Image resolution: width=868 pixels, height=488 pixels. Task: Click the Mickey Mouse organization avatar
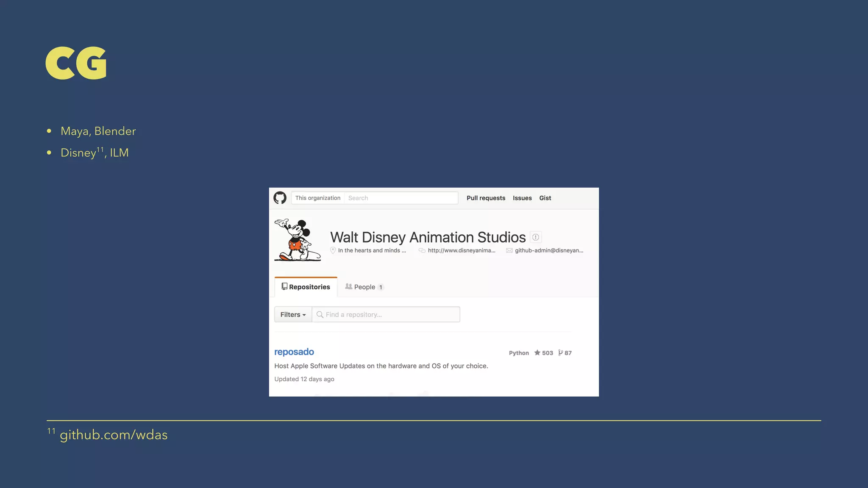298,240
